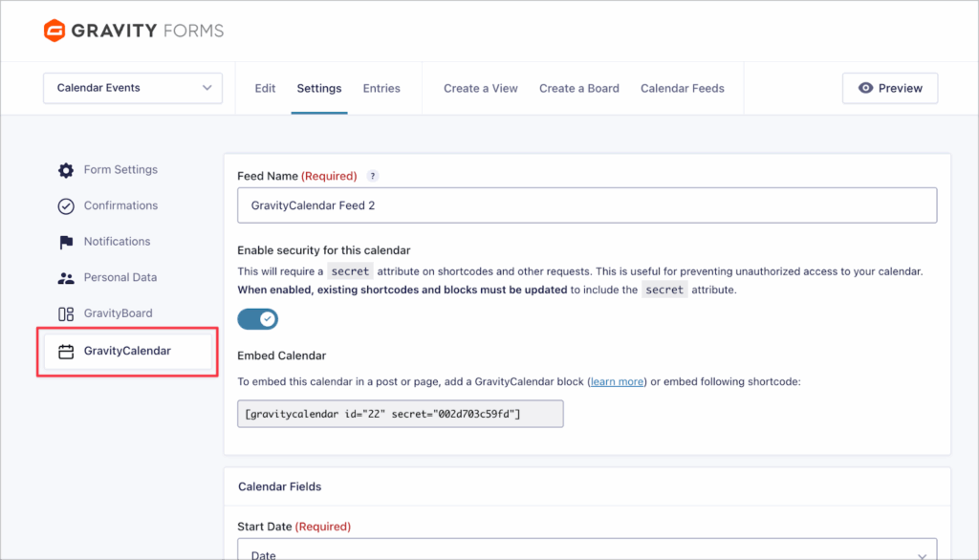
Task: Click the Personal Data people icon
Action: coord(66,278)
